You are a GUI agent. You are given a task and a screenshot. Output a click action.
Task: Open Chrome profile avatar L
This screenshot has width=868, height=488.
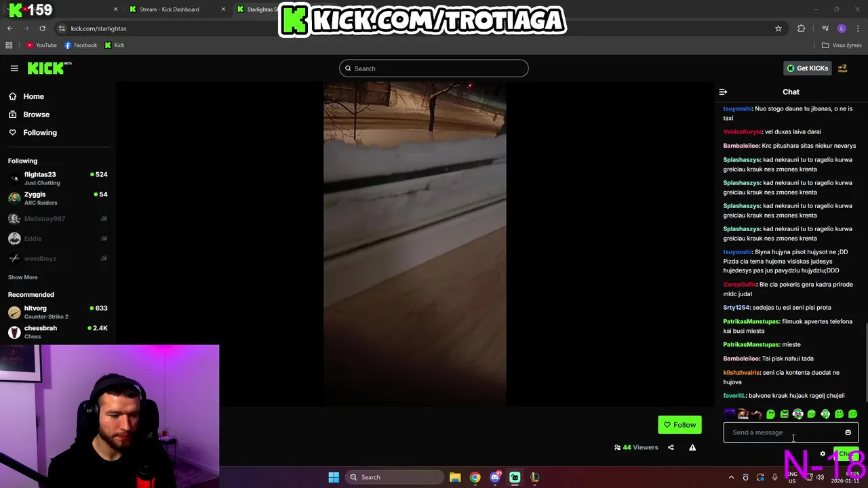coord(842,28)
